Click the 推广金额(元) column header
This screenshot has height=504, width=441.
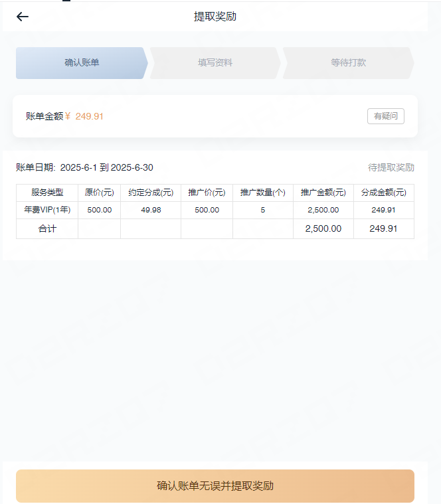[323, 193]
